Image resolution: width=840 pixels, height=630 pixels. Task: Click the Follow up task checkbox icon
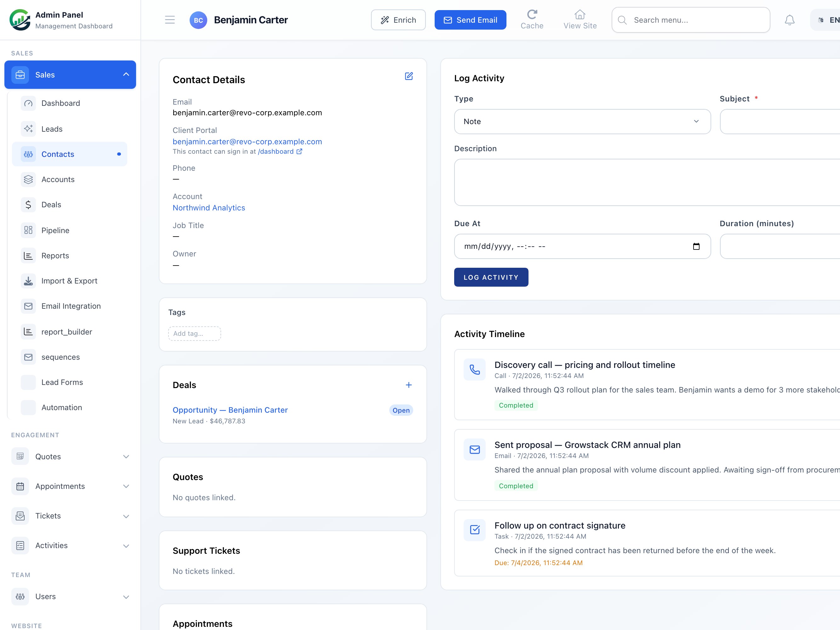coord(474,530)
